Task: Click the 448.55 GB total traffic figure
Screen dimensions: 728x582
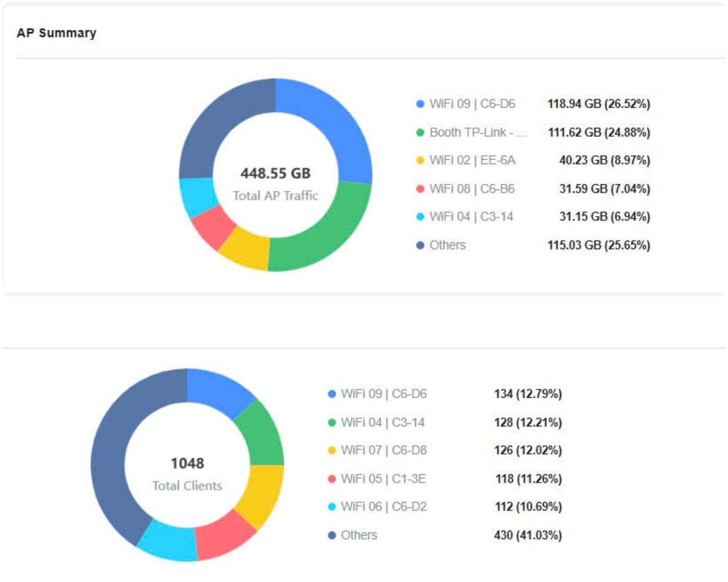Action: point(276,174)
